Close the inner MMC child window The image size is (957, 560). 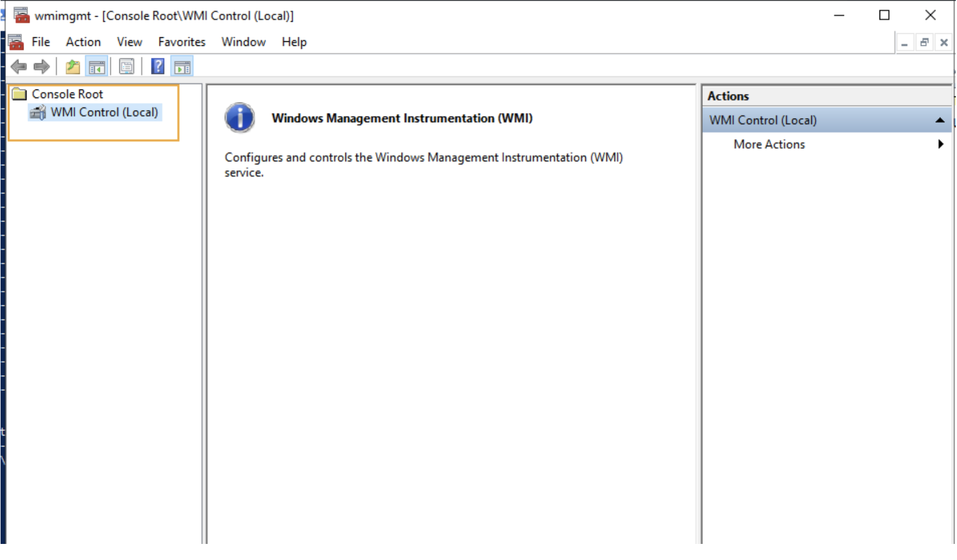pyautogui.click(x=944, y=42)
